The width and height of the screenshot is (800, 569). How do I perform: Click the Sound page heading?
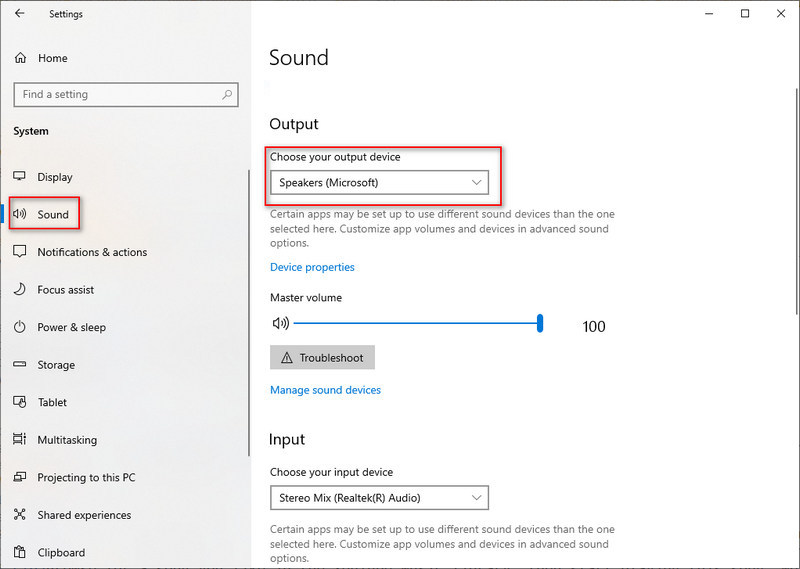pos(299,58)
